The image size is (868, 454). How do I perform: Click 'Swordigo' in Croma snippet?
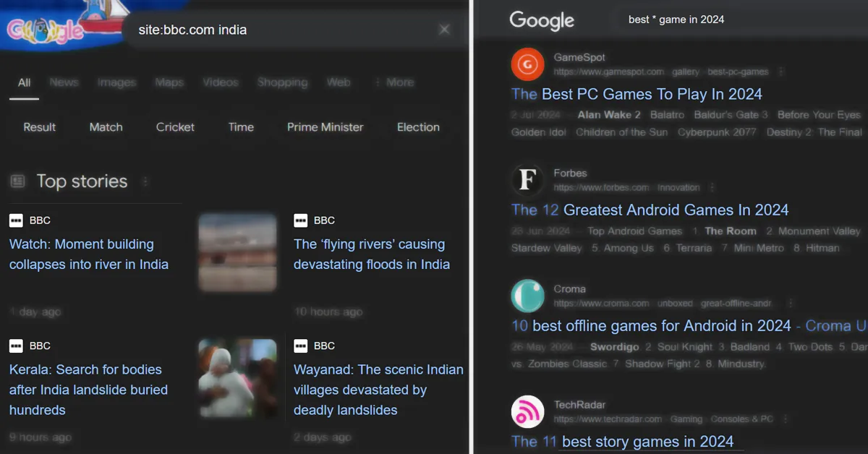614,347
